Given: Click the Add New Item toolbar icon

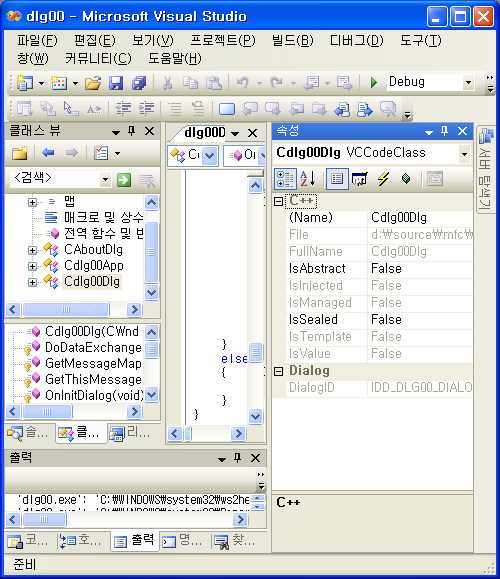Looking at the screenshot, I should coord(59,83).
